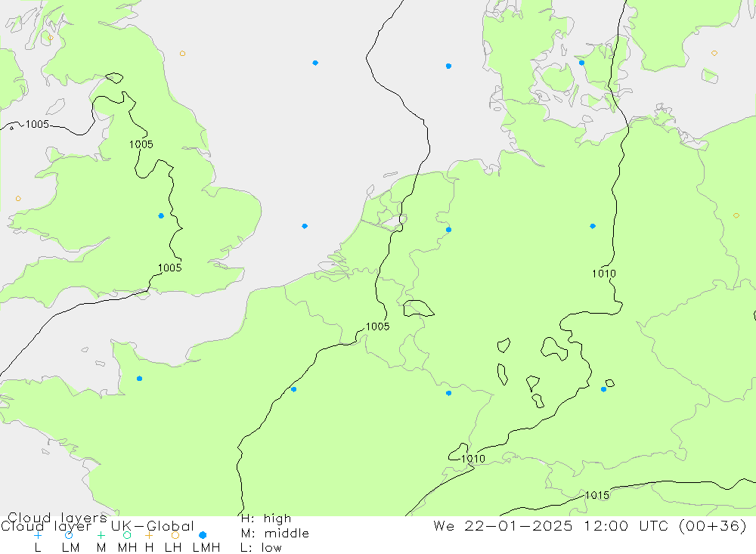The image size is (756, 554).
Task: Click the 'Cloud layer UK-Global' title
Action: pos(97,525)
